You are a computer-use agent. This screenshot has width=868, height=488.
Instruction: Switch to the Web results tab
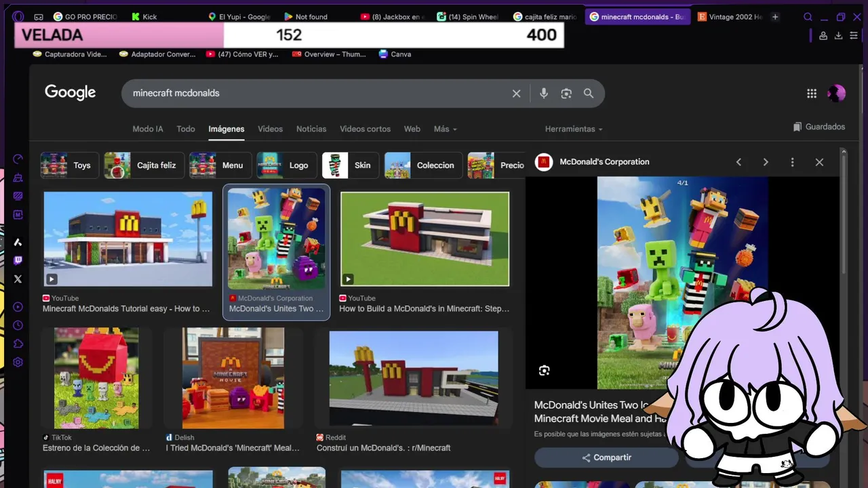(x=412, y=129)
